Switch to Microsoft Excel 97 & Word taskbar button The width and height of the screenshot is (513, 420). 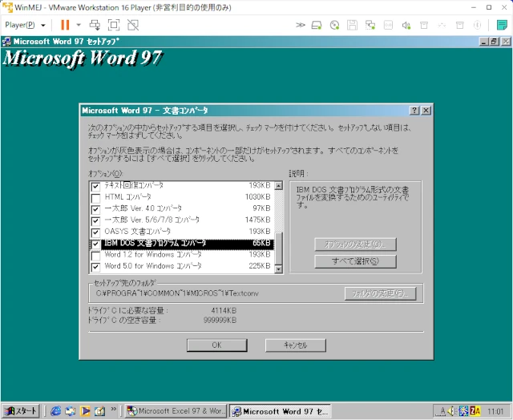(x=176, y=411)
